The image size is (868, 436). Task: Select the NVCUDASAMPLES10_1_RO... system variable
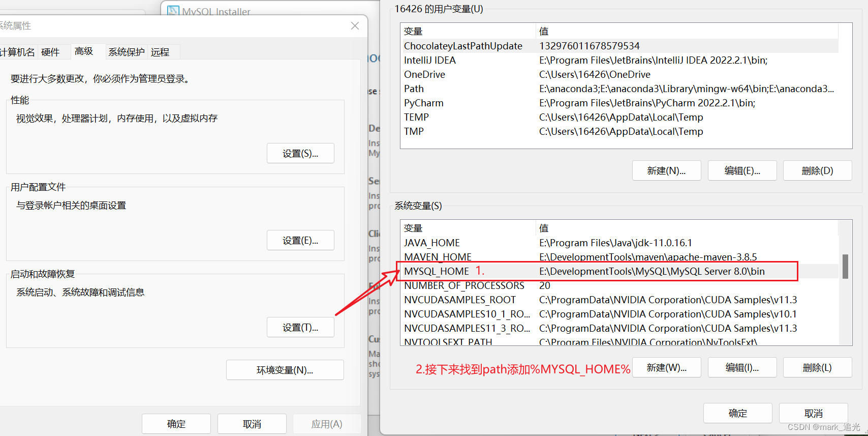coord(619,314)
